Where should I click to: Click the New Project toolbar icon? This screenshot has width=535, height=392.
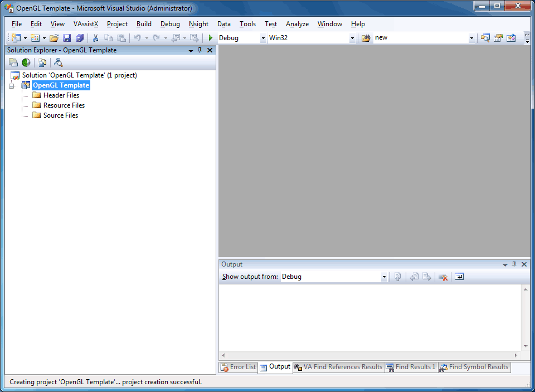point(16,38)
